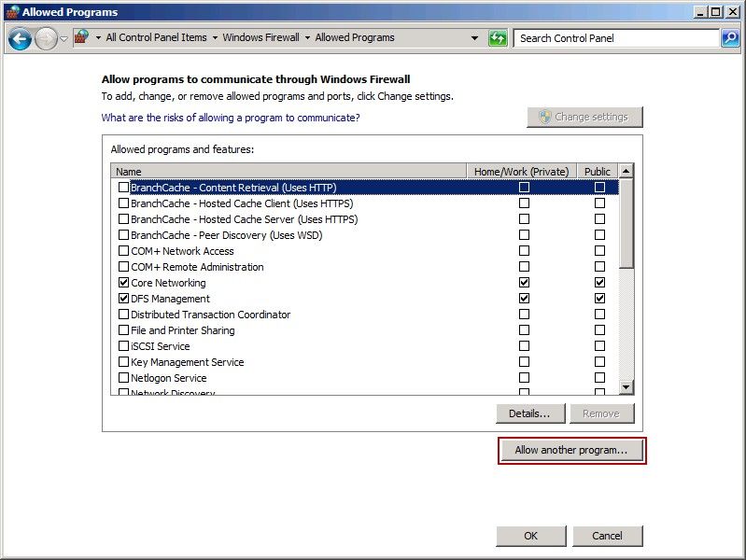
Task: Enable Distributed Transaction Coordinator name checkbox
Action: point(123,314)
